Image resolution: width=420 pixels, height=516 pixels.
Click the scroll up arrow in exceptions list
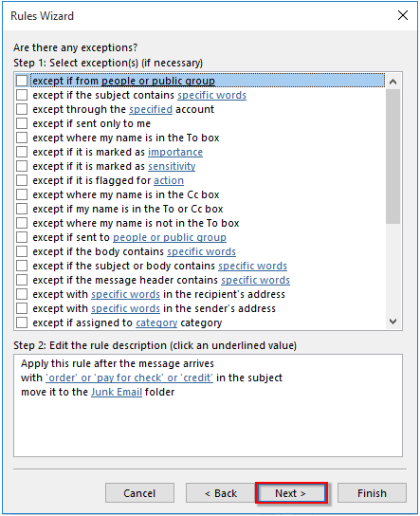(393, 82)
